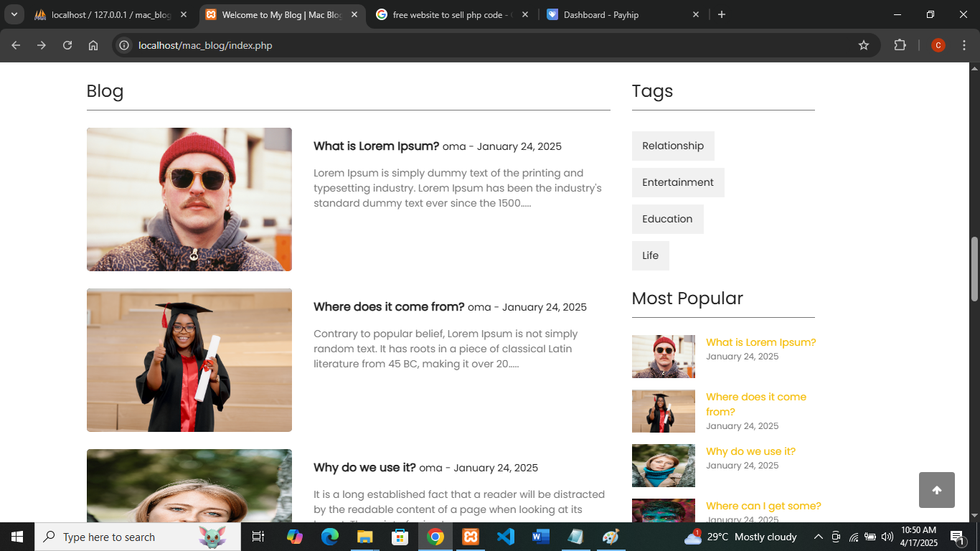Check battery status in the system tray
Screen dimensions: 980x551
pos(870,537)
